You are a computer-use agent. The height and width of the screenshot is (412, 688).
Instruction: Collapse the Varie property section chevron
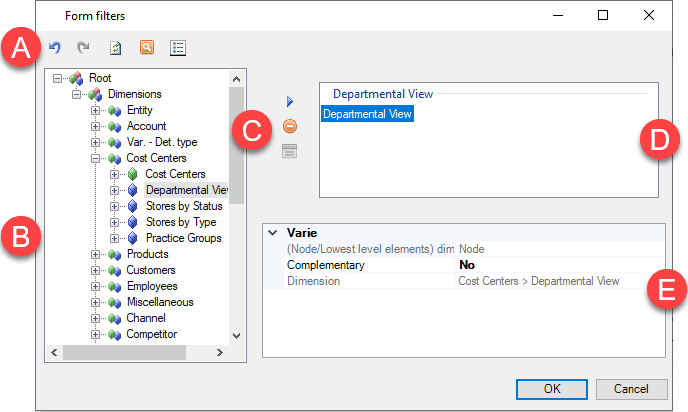click(x=273, y=233)
